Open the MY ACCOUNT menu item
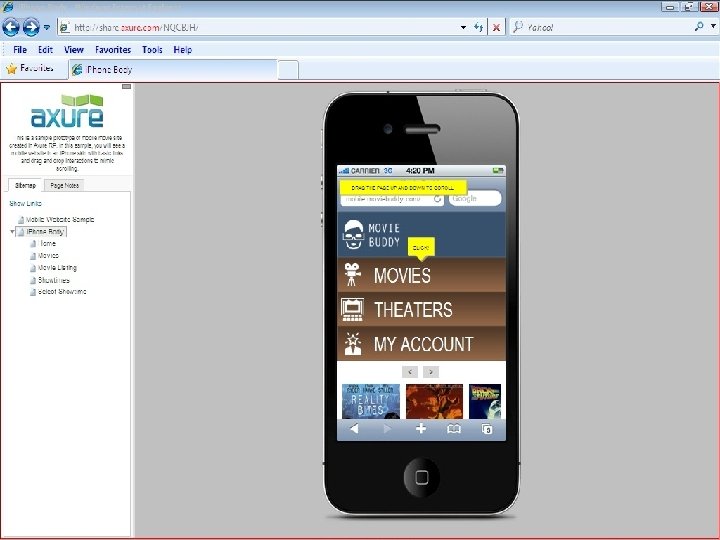The width and height of the screenshot is (720, 540). 422,344
